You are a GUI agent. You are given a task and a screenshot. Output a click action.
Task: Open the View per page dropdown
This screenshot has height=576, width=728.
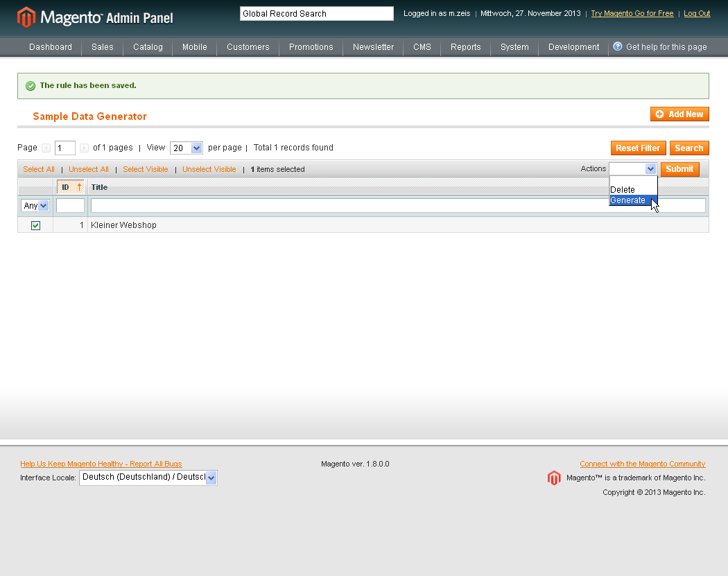coord(186,148)
